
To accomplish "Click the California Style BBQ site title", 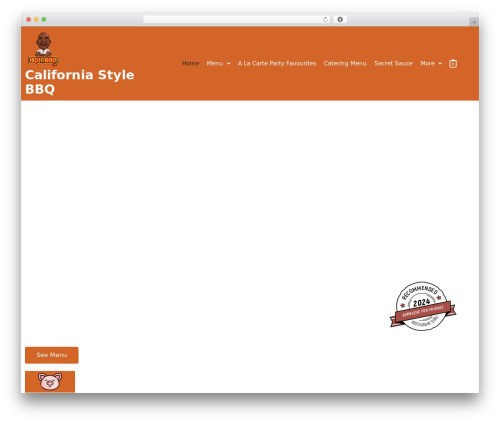I will (80, 82).
